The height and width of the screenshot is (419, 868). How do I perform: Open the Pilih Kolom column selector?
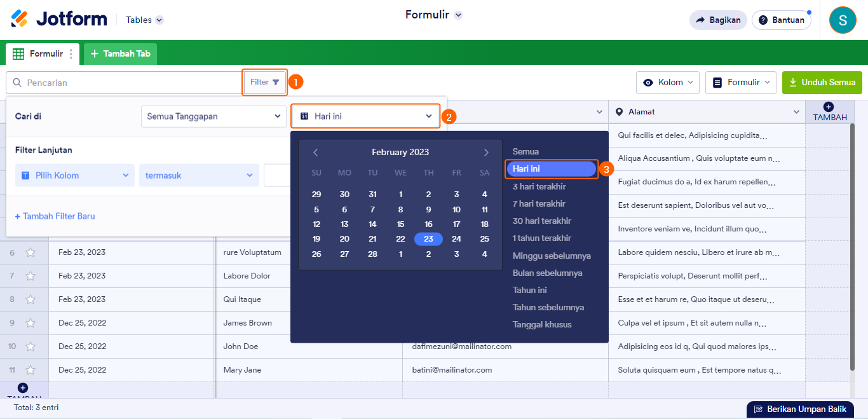(75, 175)
